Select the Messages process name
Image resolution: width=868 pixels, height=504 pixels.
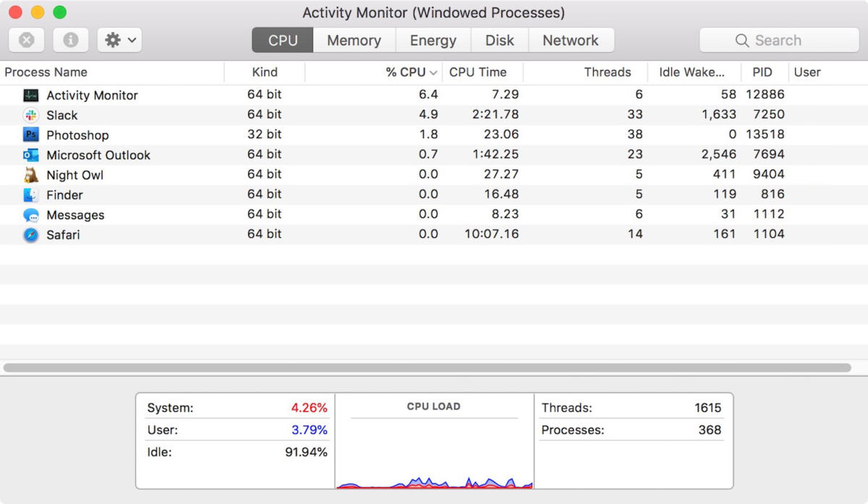point(75,215)
